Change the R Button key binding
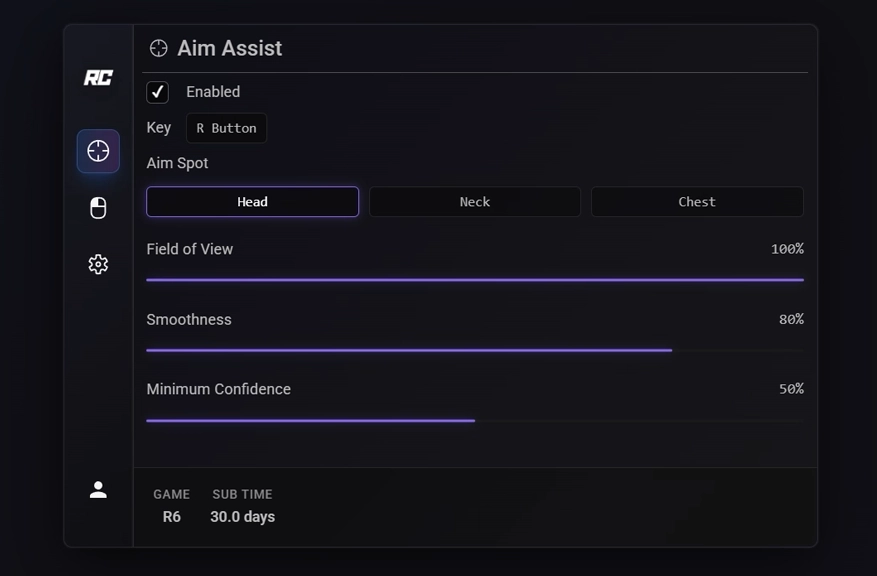 tap(226, 128)
